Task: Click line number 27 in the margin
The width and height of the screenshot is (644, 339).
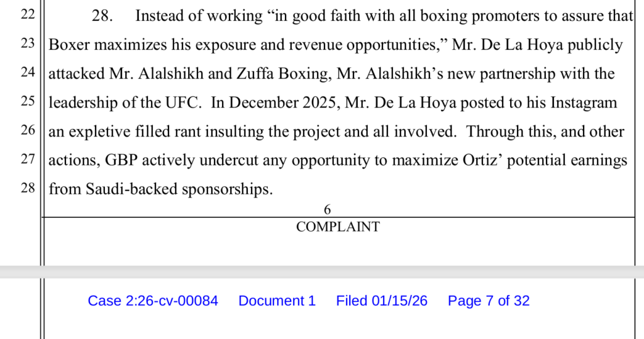Action: pyautogui.click(x=28, y=159)
